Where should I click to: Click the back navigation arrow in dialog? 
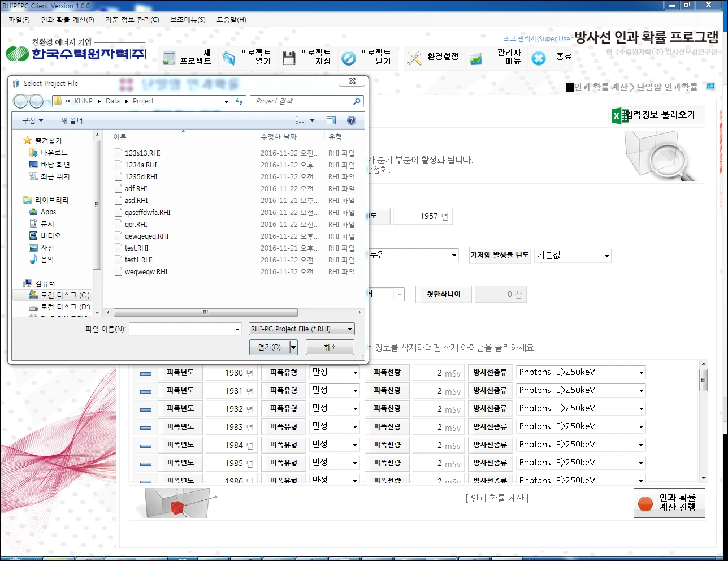pos(20,101)
